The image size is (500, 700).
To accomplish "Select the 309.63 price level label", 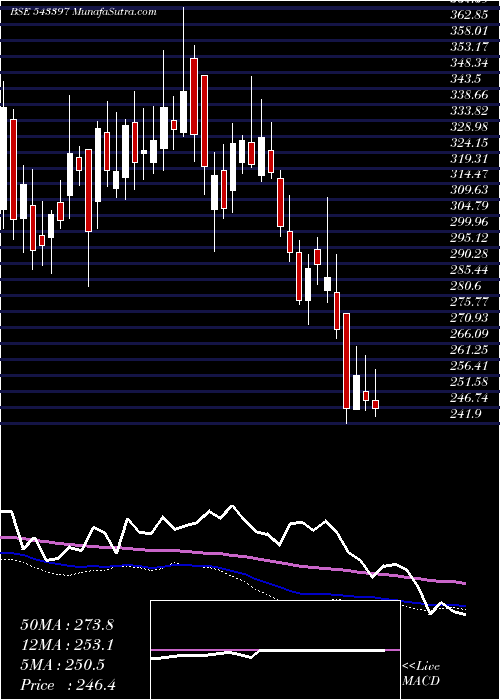I will pos(468,191).
